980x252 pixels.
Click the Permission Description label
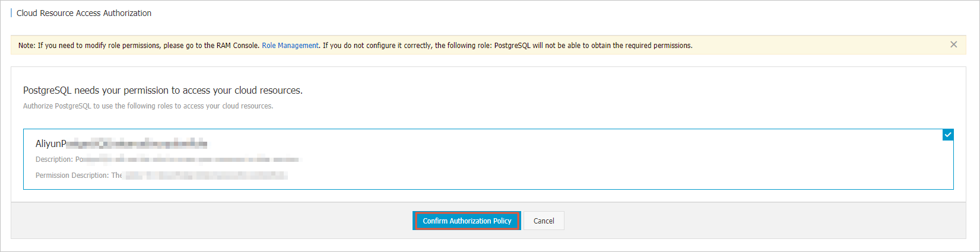[72, 176]
